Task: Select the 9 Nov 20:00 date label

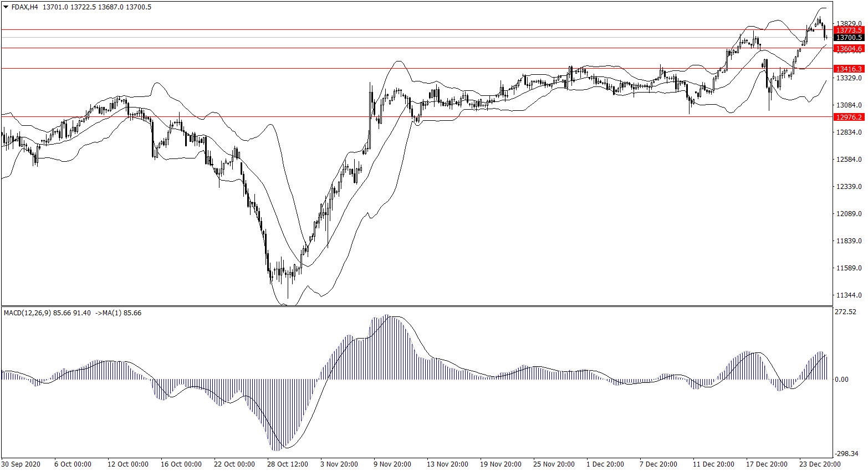Action: click(392, 464)
